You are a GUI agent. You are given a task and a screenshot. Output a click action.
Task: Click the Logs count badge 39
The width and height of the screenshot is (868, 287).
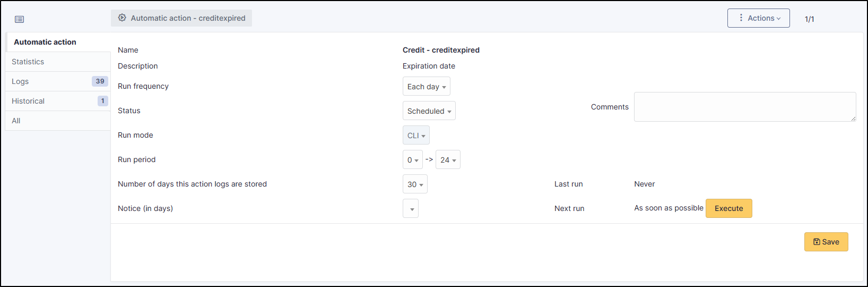(x=100, y=81)
